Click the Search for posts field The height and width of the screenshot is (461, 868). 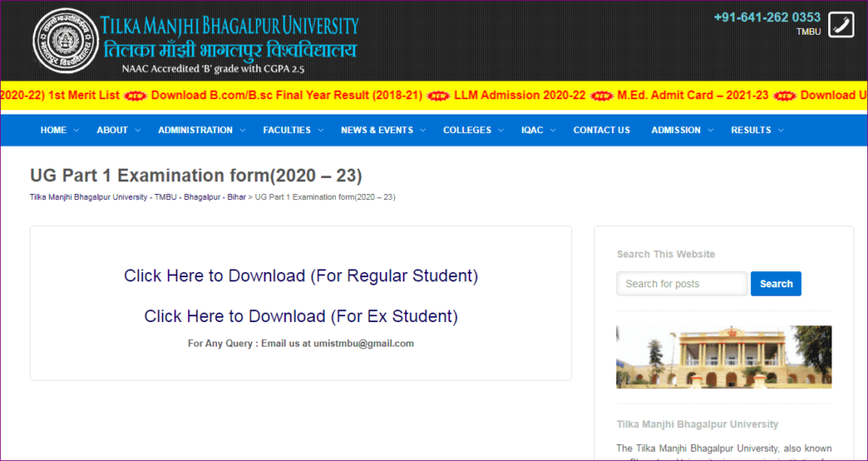pyautogui.click(x=682, y=284)
